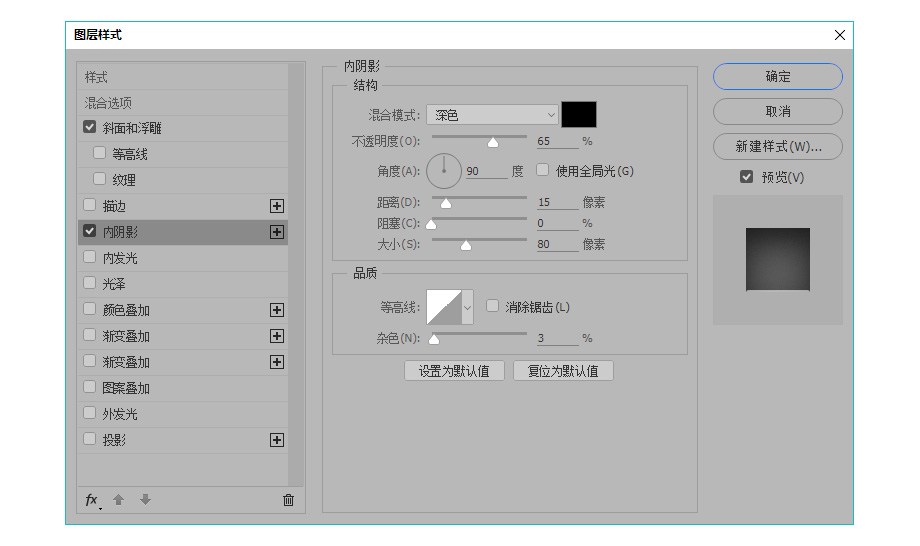The height and width of the screenshot is (546, 920).
Task: Click the 杂色 slider handle
Action: (434, 340)
